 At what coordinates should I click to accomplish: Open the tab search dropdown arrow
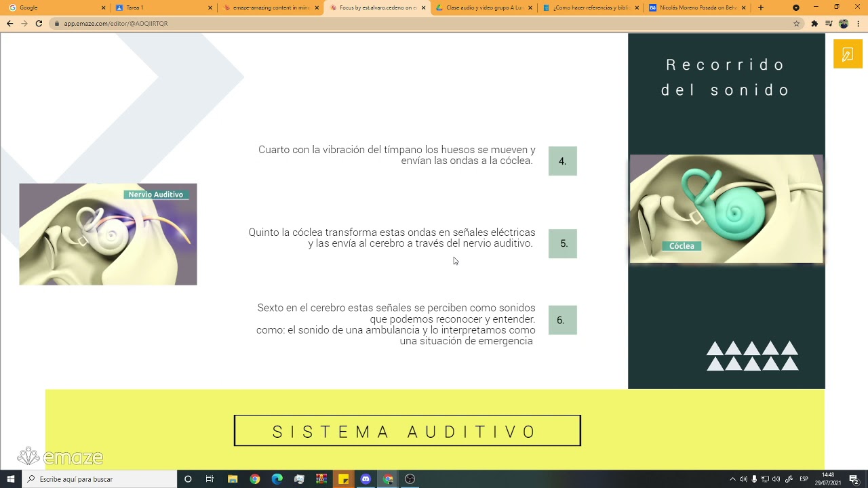796,7
